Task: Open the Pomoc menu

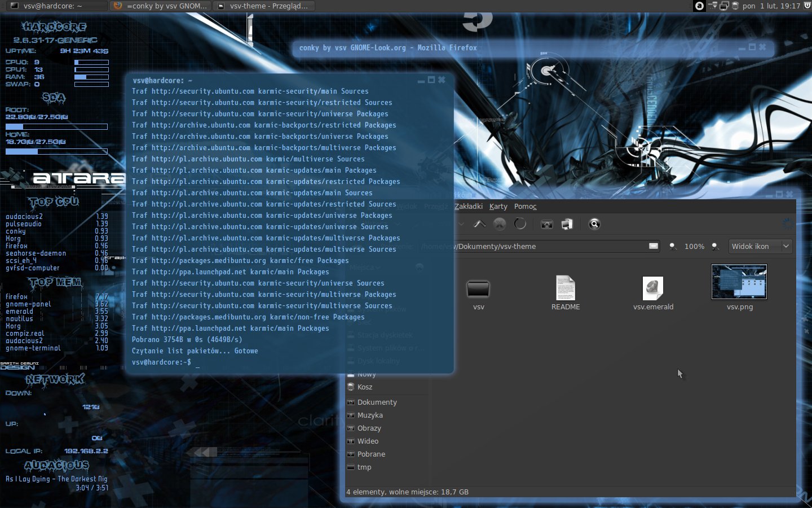Action: pyautogui.click(x=525, y=207)
